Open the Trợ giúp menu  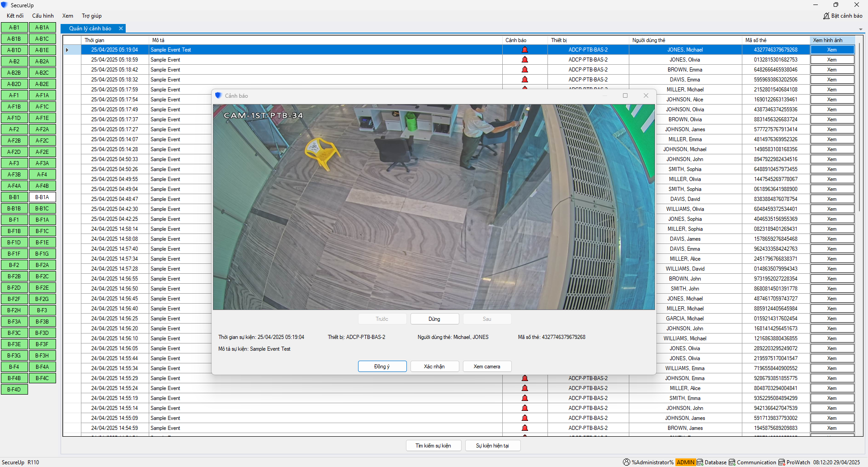tap(92, 16)
